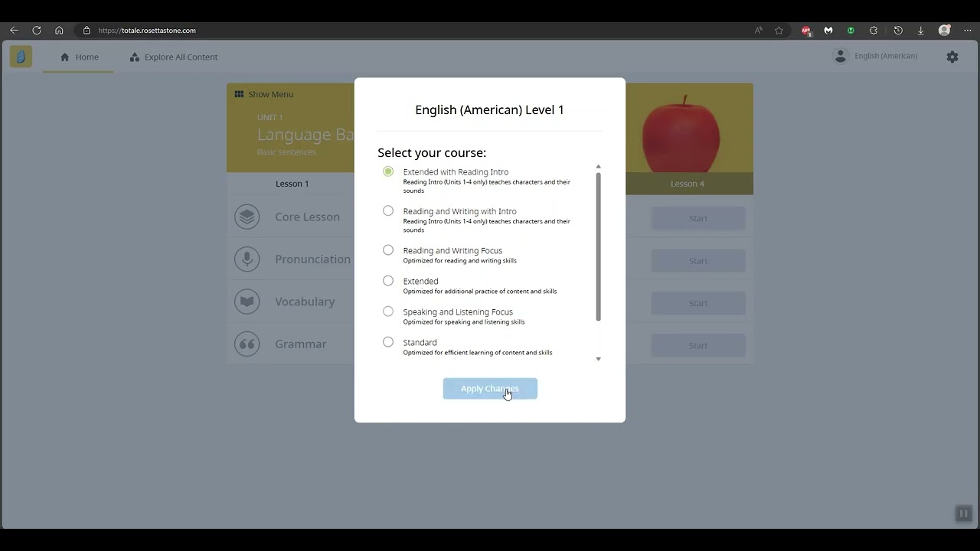Click the course list scrollbar thumb
Screen dimensions: 980x551
598,246
